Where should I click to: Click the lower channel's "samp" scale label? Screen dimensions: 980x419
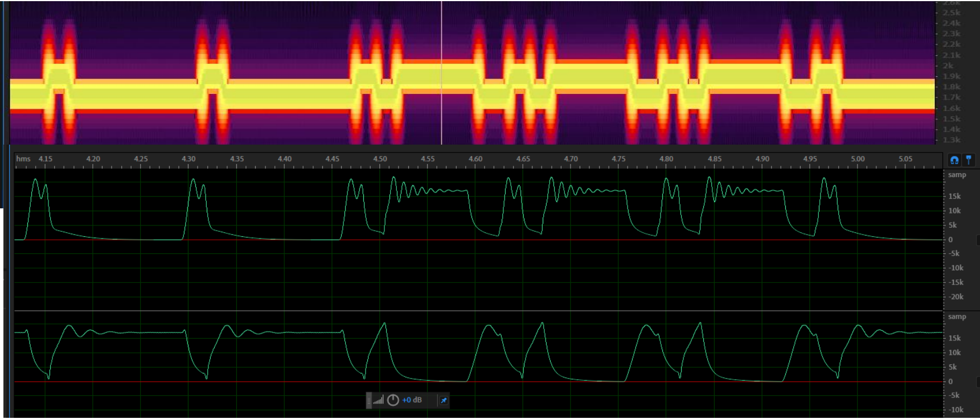click(957, 317)
